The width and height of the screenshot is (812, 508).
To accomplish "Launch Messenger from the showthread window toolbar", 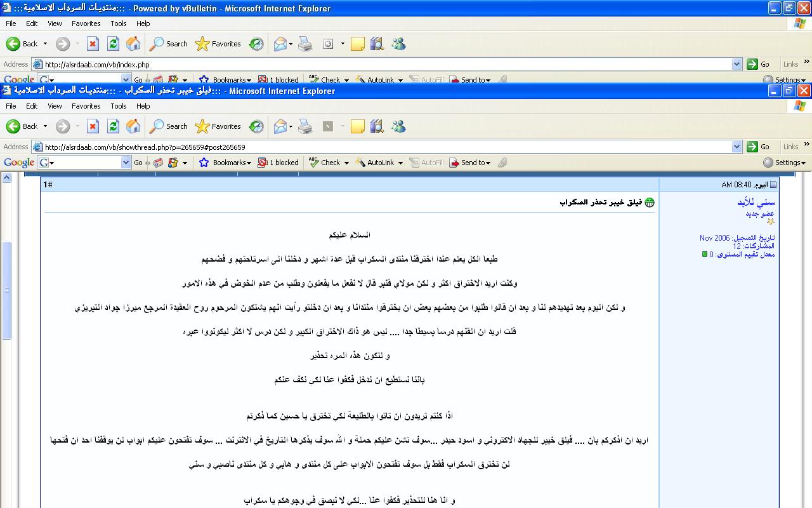I will coord(398,126).
